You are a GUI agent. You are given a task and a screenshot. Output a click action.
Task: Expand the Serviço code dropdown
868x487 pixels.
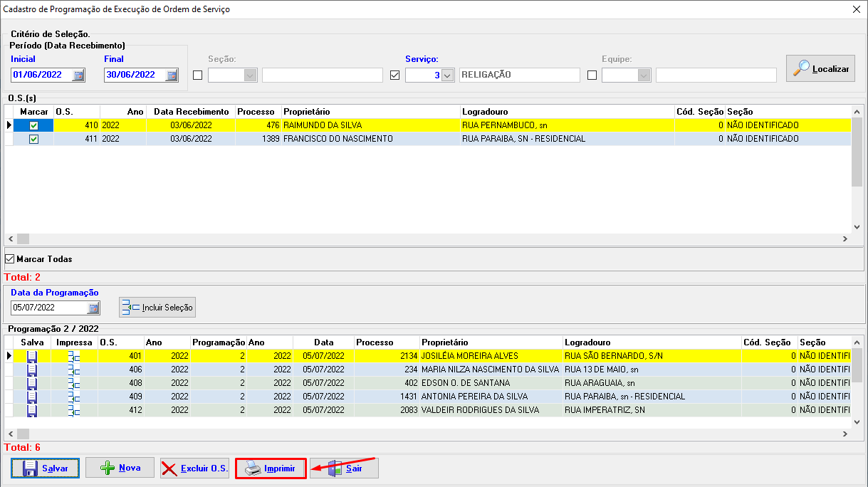[447, 75]
